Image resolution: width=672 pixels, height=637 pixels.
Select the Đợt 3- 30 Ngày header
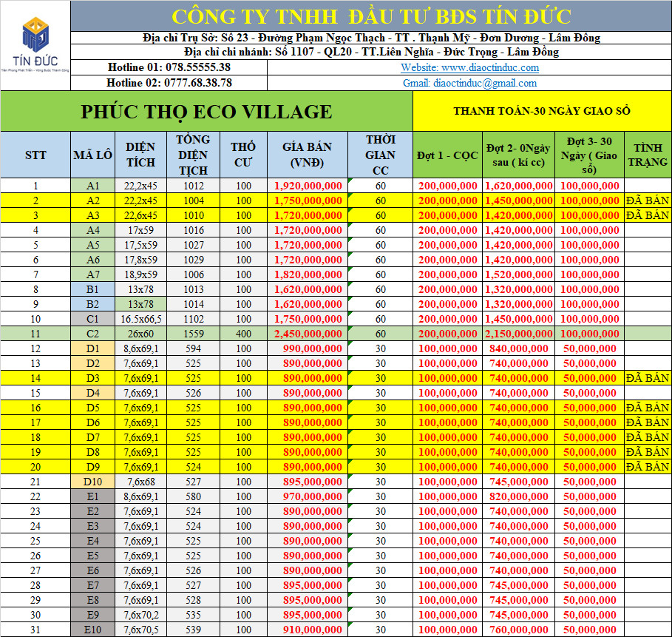click(x=590, y=155)
